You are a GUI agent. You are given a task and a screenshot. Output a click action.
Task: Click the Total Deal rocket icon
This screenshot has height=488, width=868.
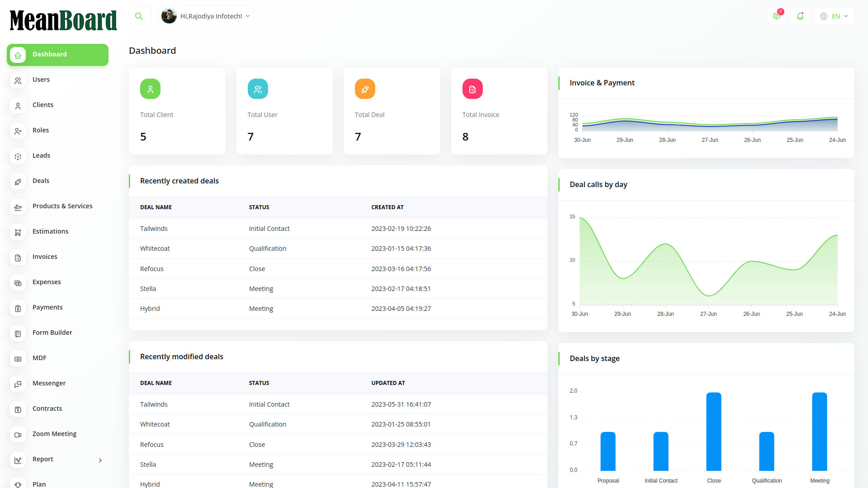click(x=365, y=89)
